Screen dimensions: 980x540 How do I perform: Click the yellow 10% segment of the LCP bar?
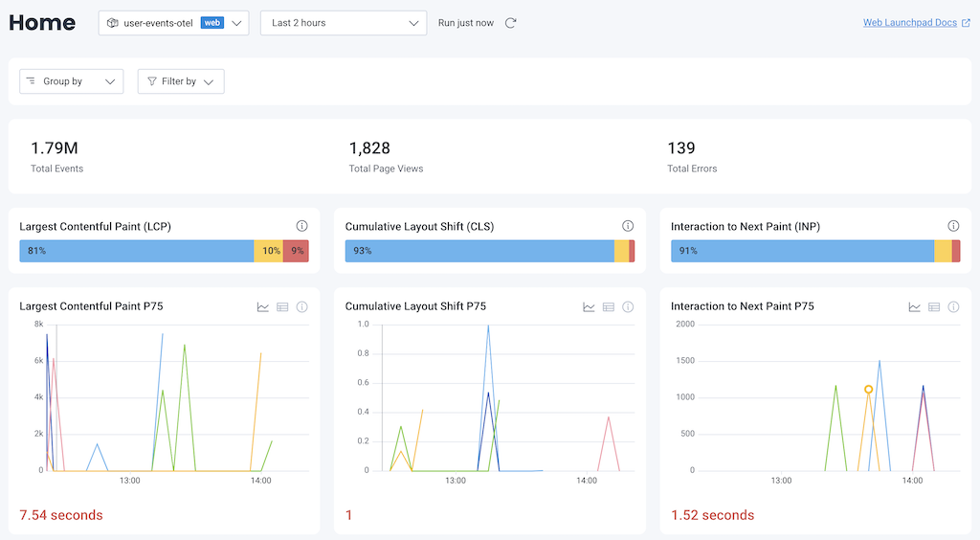point(268,251)
